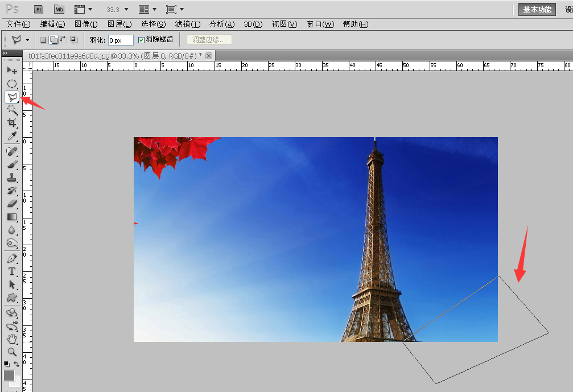The image size is (573, 392).
Task: Toggle the 消除锯齿 anti-alias checkbox
Action: [x=142, y=40]
